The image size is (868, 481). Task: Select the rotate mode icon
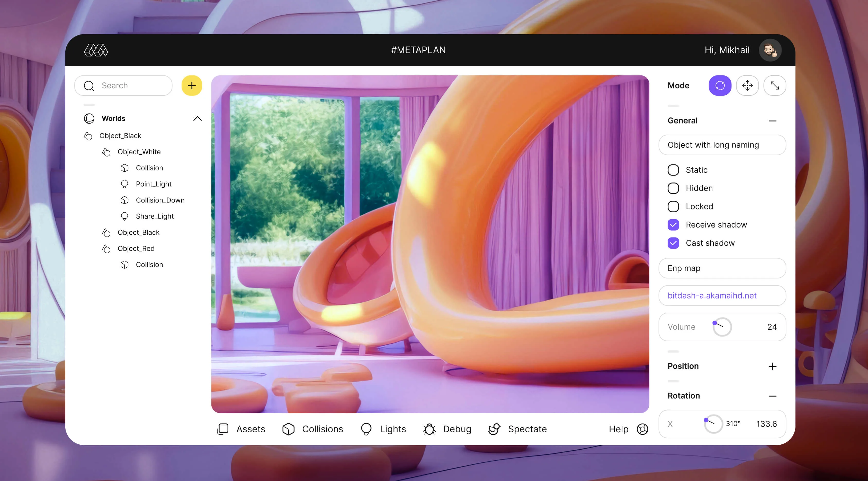tap(720, 85)
